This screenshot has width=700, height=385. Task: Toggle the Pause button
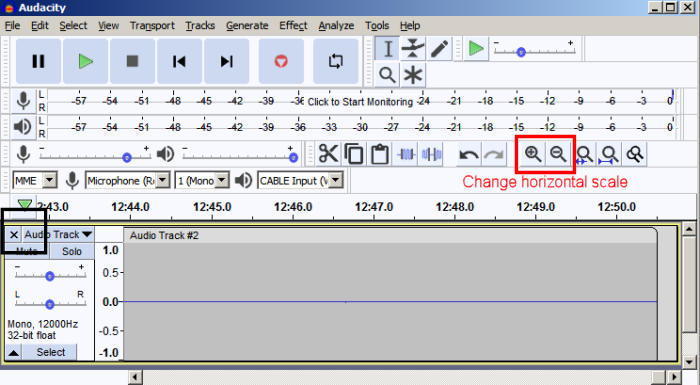pyautogui.click(x=38, y=61)
